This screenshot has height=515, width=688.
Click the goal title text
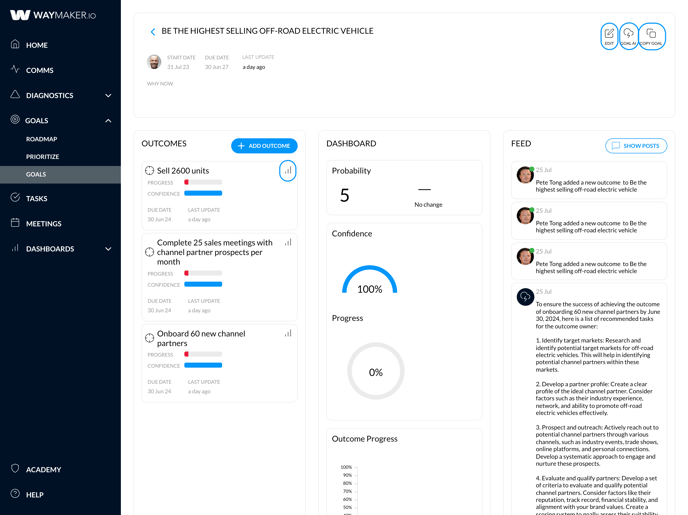coord(267,31)
